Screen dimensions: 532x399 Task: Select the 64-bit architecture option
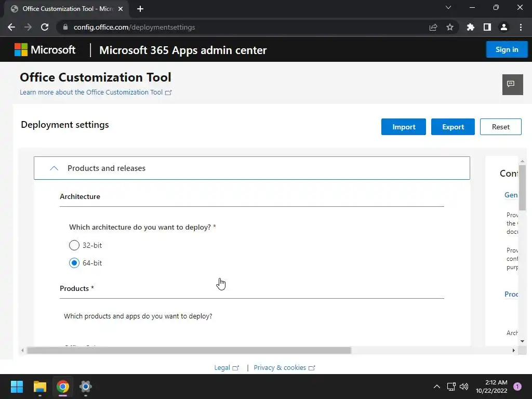coord(74,263)
